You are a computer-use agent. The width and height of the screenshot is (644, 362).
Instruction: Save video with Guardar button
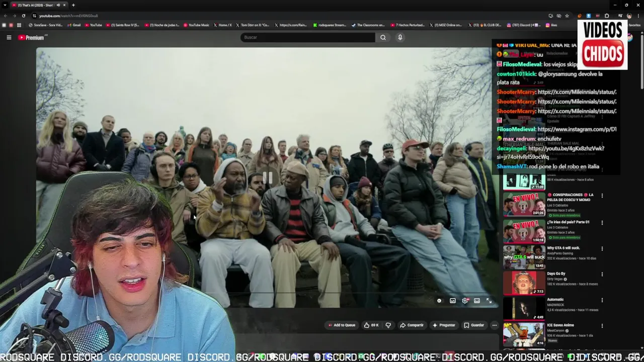point(474,325)
